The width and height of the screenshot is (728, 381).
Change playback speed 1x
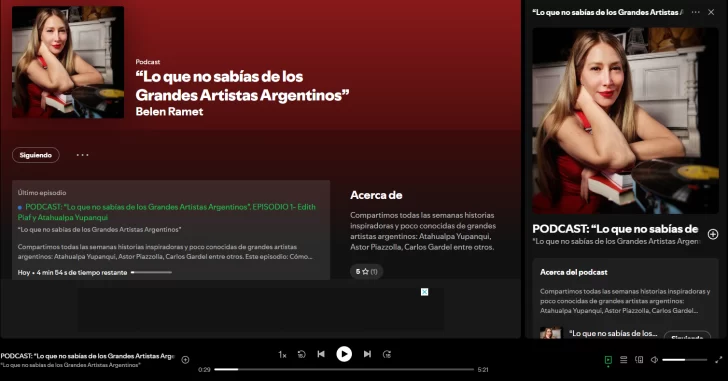(282, 355)
